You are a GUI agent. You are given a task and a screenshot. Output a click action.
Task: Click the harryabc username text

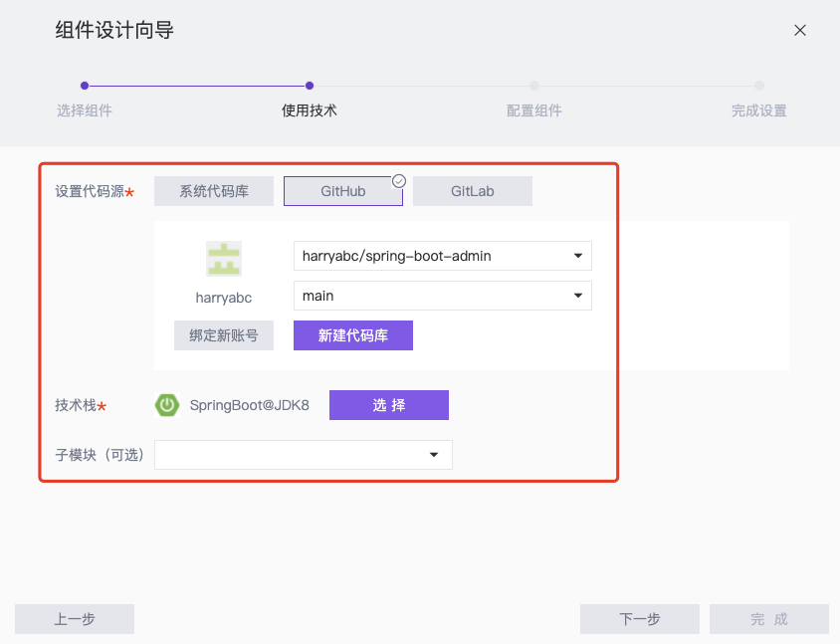pos(224,298)
